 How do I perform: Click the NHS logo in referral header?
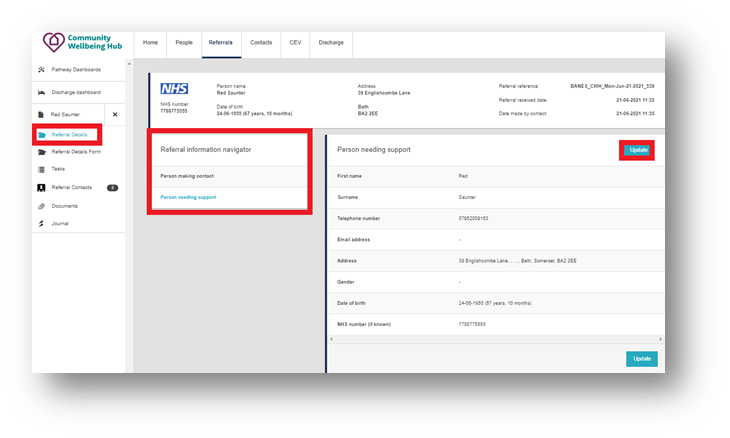174,89
